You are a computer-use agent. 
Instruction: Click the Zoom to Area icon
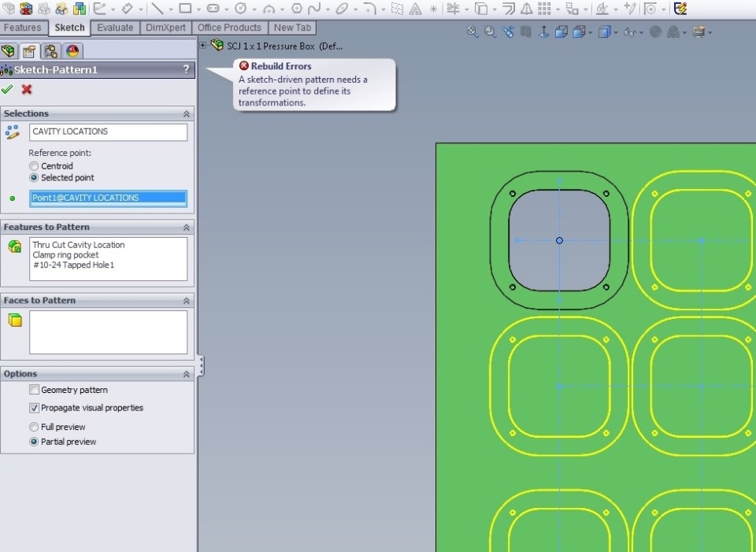click(491, 31)
